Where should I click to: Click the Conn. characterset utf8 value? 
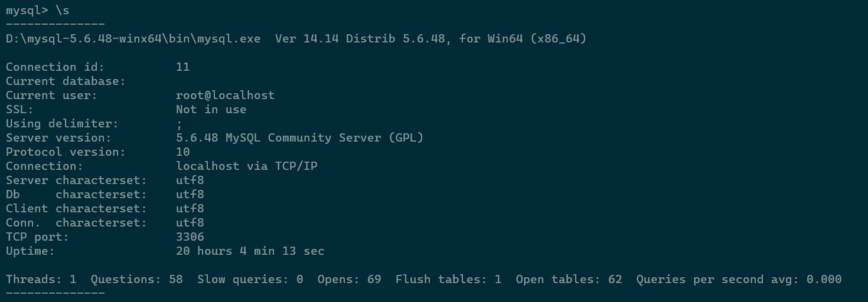tap(190, 223)
